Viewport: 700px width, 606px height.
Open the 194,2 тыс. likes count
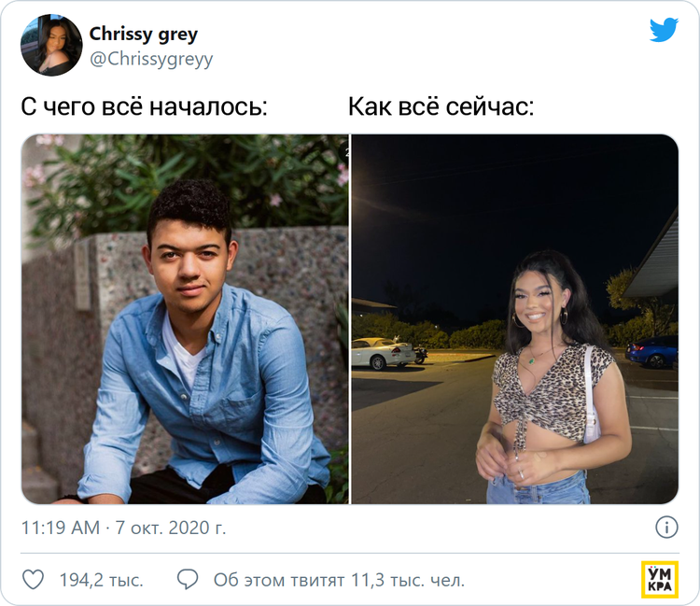pos(102,580)
